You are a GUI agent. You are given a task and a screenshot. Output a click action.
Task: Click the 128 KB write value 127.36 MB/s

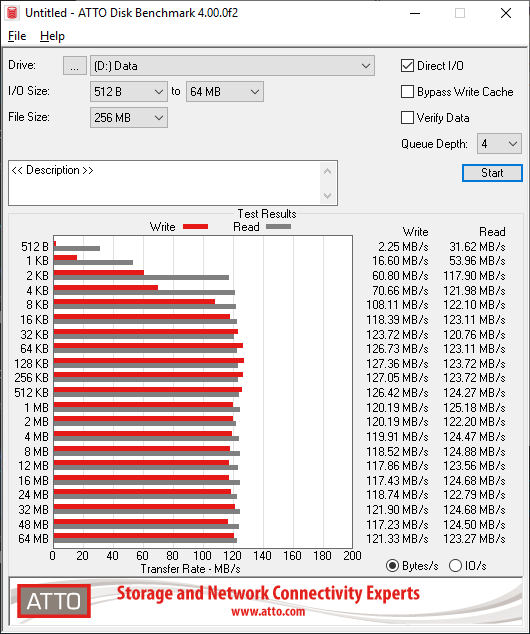pos(397,363)
